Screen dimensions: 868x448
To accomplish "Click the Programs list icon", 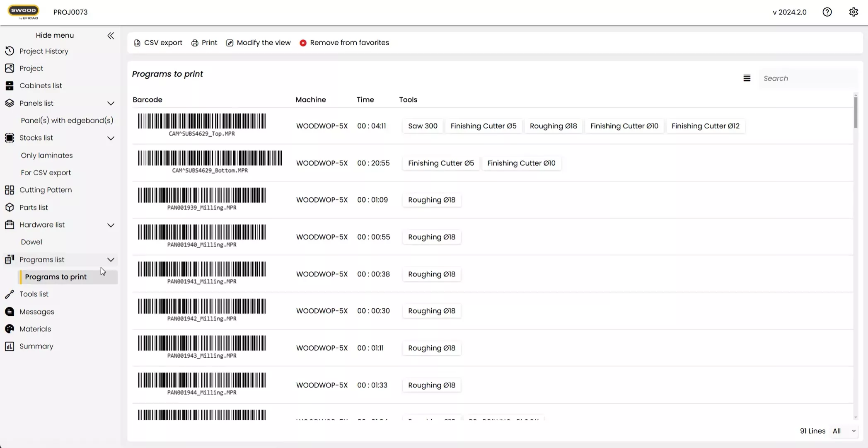I will [10, 259].
